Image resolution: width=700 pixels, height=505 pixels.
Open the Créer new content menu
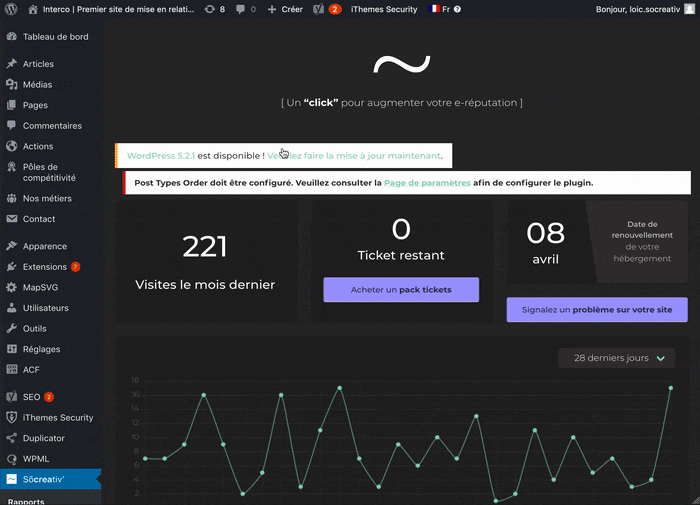285,9
